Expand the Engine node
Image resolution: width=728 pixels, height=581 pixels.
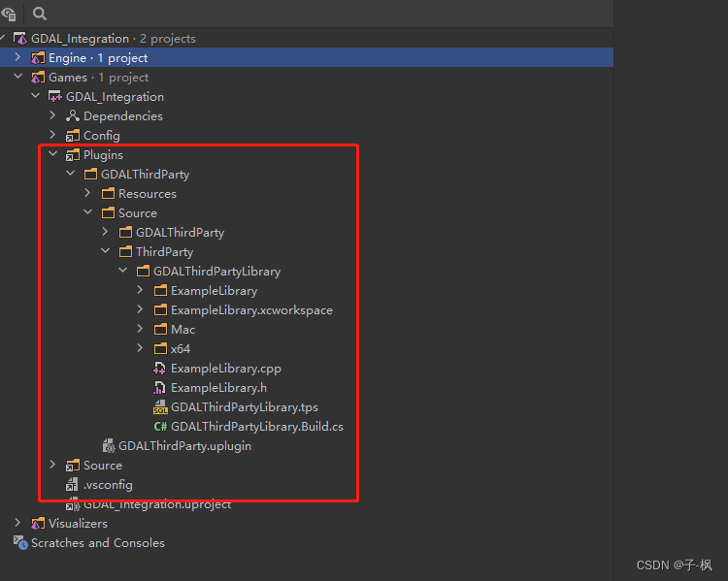(x=17, y=57)
